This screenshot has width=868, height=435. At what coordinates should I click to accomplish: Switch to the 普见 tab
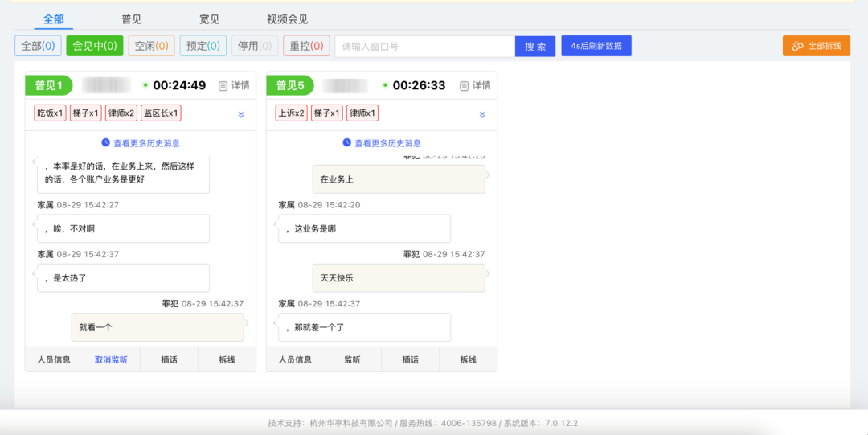tap(132, 19)
